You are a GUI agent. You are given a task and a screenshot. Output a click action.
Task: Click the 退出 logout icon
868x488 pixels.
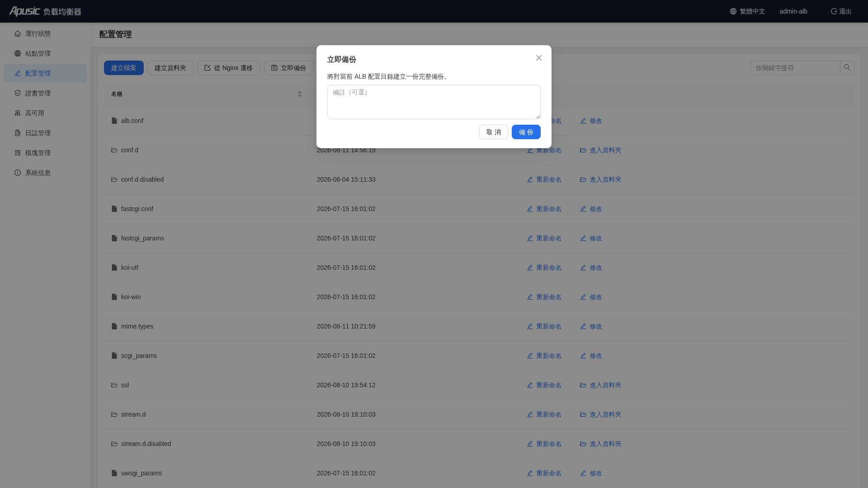pyautogui.click(x=834, y=11)
